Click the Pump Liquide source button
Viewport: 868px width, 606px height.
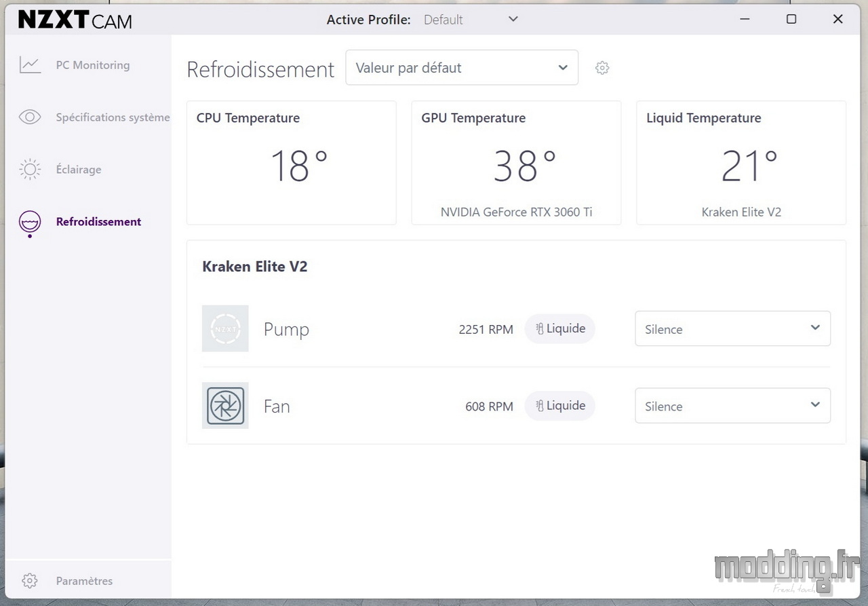(x=560, y=328)
